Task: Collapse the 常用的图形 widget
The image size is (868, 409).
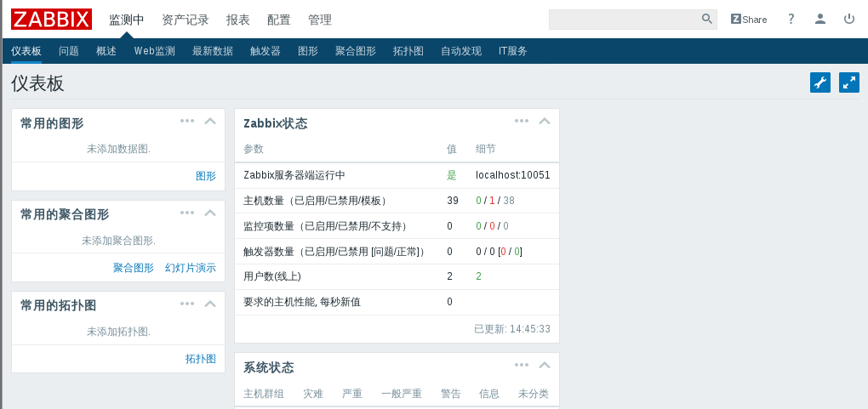Action: click(x=210, y=121)
